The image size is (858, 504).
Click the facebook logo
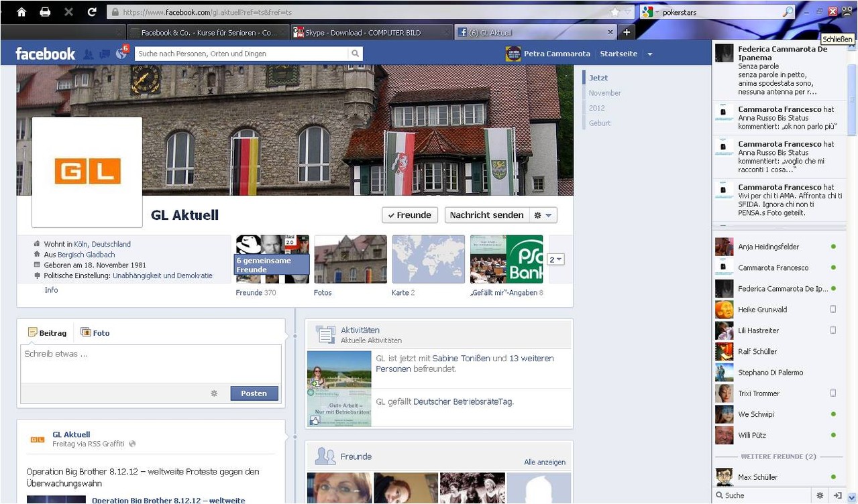(x=45, y=54)
